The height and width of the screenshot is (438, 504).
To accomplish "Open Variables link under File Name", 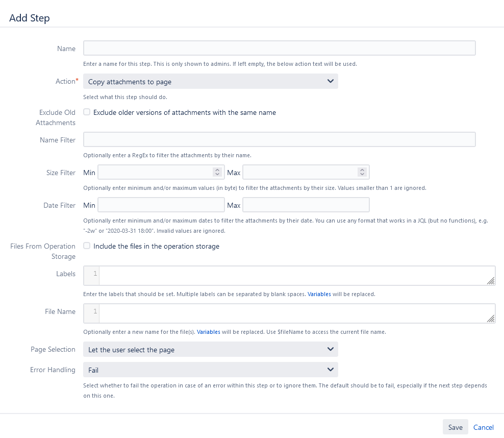I will point(209,332).
